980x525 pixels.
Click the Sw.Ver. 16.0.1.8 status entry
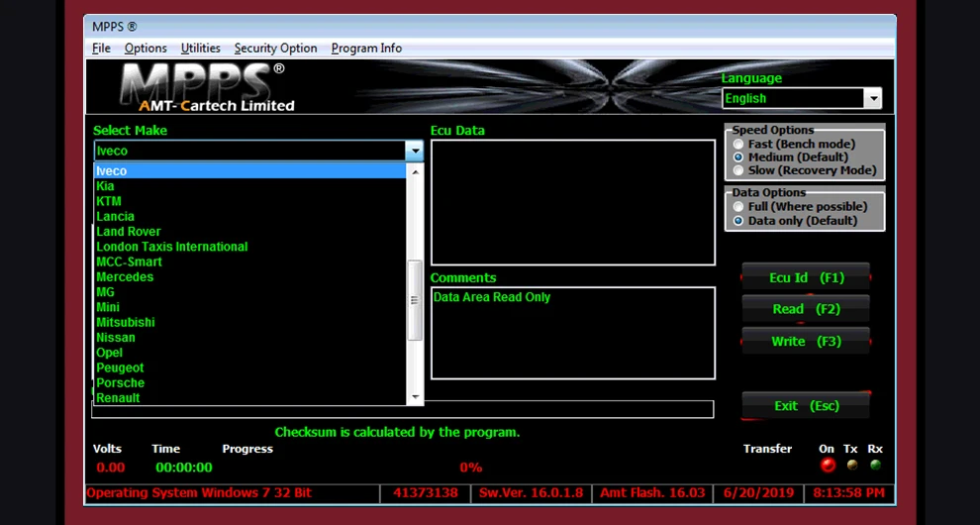(532, 493)
